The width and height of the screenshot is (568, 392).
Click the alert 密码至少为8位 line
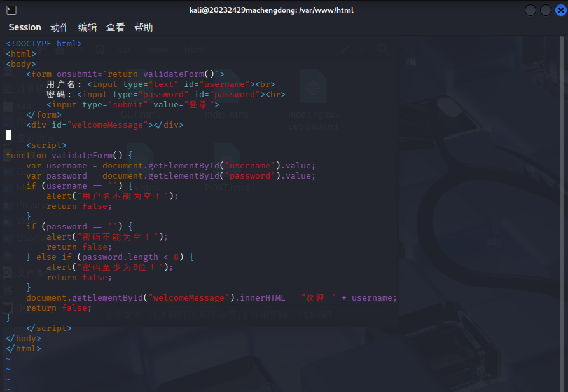coord(110,267)
